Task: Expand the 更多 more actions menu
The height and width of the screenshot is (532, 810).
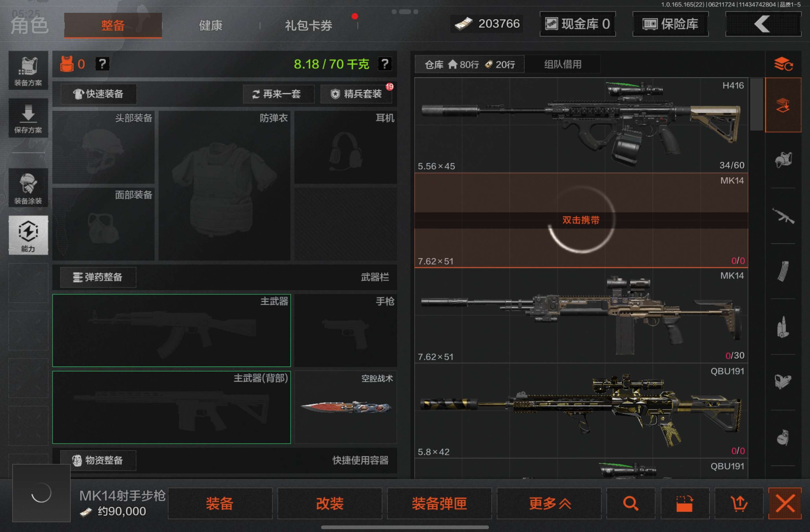Action: [x=549, y=503]
